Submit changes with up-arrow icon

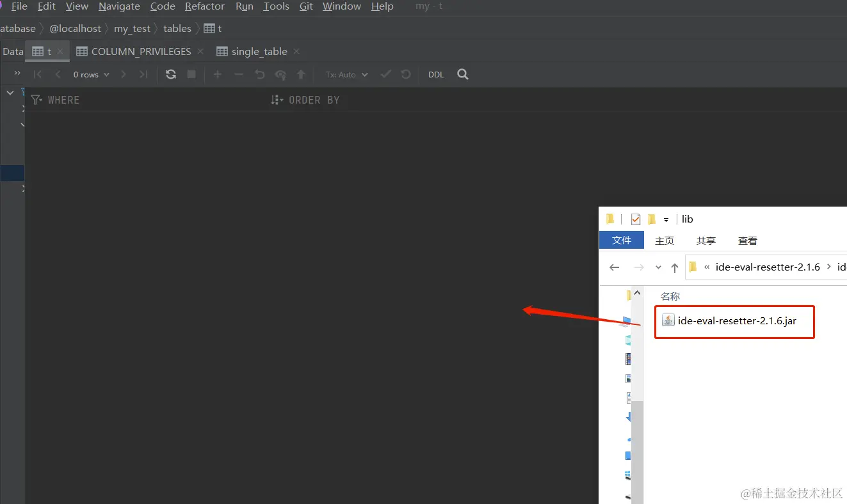(x=301, y=74)
